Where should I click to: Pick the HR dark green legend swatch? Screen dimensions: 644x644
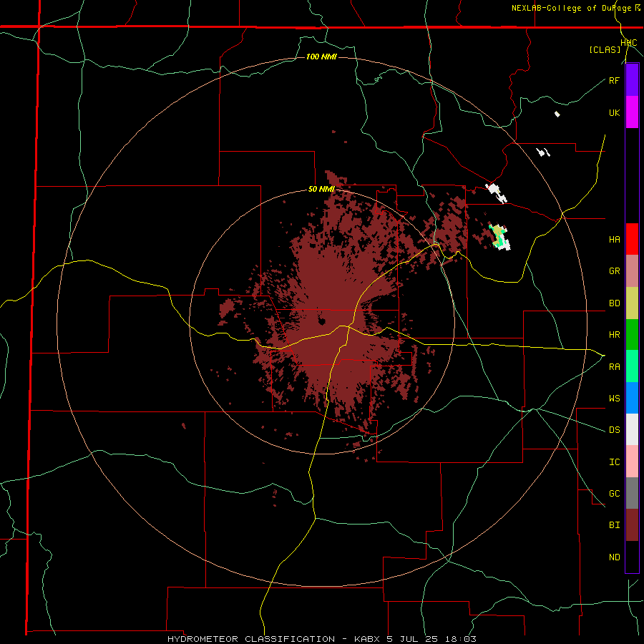pos(632,335)
